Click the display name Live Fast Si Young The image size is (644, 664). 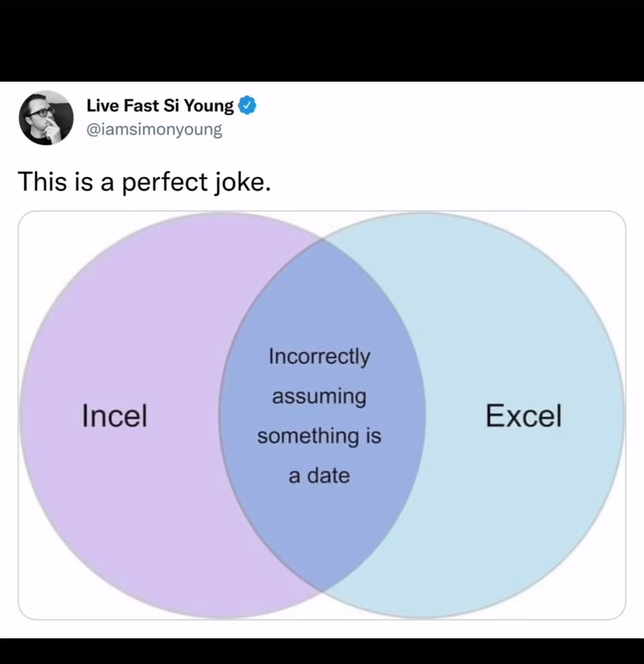[x=160, y=106]
